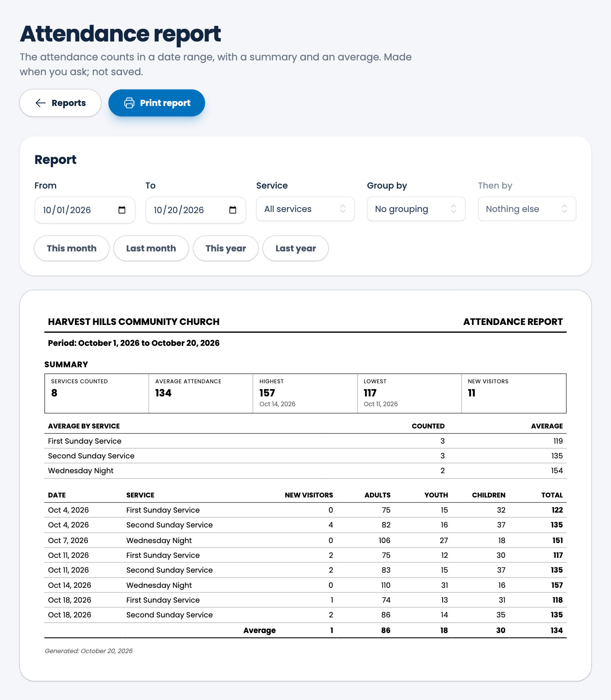Click the printer icon in Print report
This screenshot has width=611, height=700.
tap(129, 103)
